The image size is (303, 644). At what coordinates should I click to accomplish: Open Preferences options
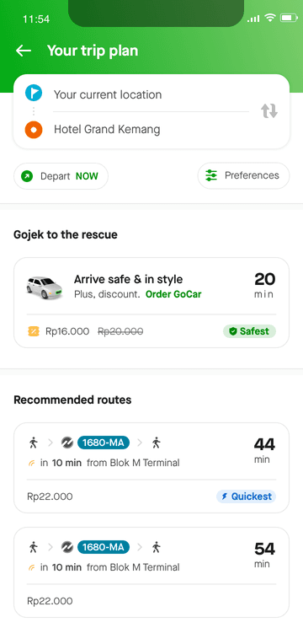tap(243, 175)
